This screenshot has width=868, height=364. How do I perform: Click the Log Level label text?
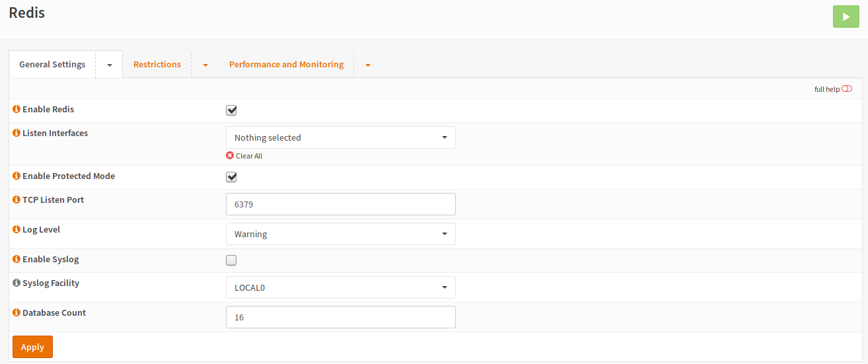pyautogui.click(x=41, y=229)
